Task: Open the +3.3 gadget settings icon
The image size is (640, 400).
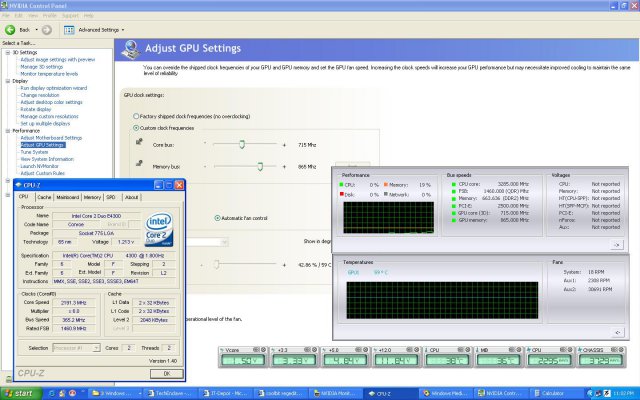Action: click(x=307, y=350)
